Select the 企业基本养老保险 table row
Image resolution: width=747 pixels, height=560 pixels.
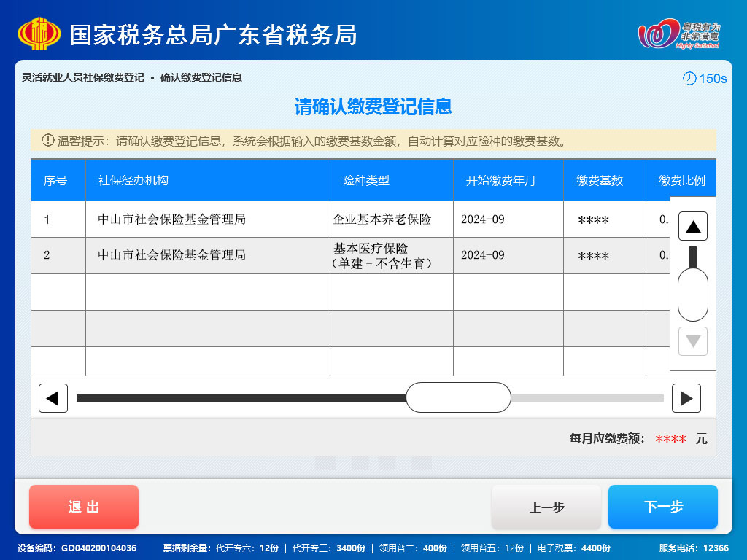point(292,219)
